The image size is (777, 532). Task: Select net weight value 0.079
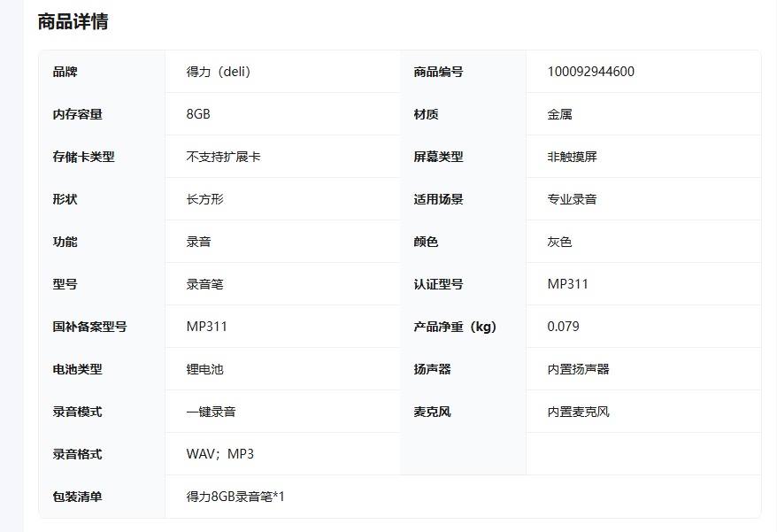(x=563, y=327)
